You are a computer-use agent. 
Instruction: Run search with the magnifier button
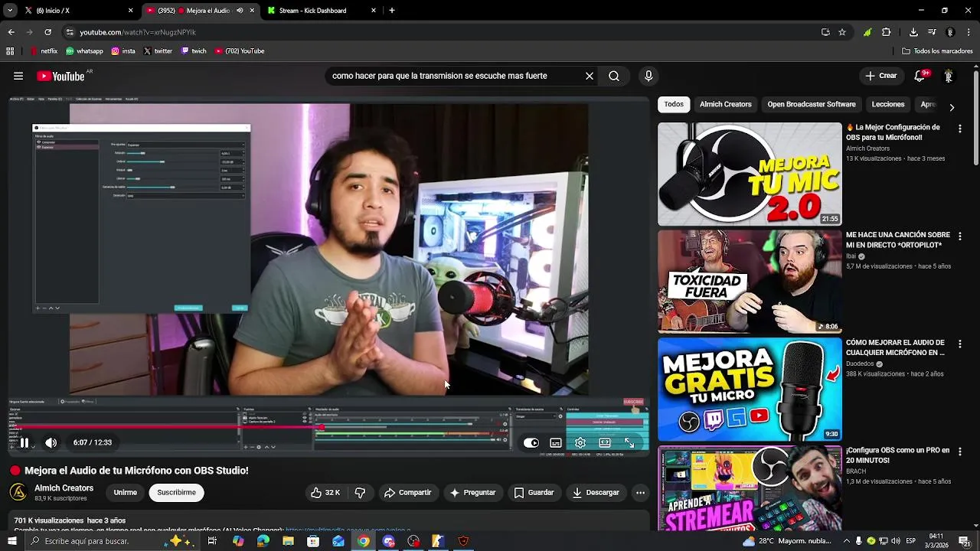614,76
